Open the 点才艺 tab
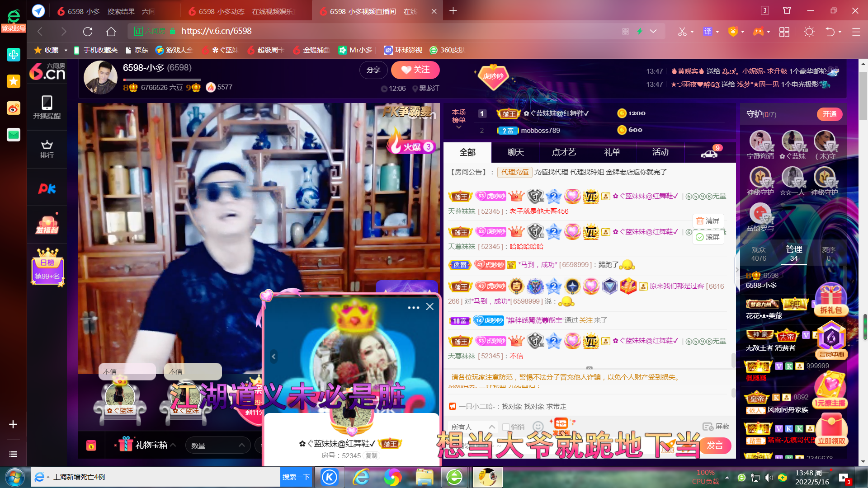This screenshot has width=868, height=488. 564,153
